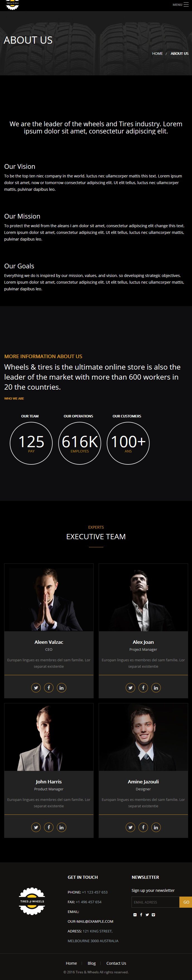
Task: Click Alex Joan's Facebook icon
Action: 143,687
